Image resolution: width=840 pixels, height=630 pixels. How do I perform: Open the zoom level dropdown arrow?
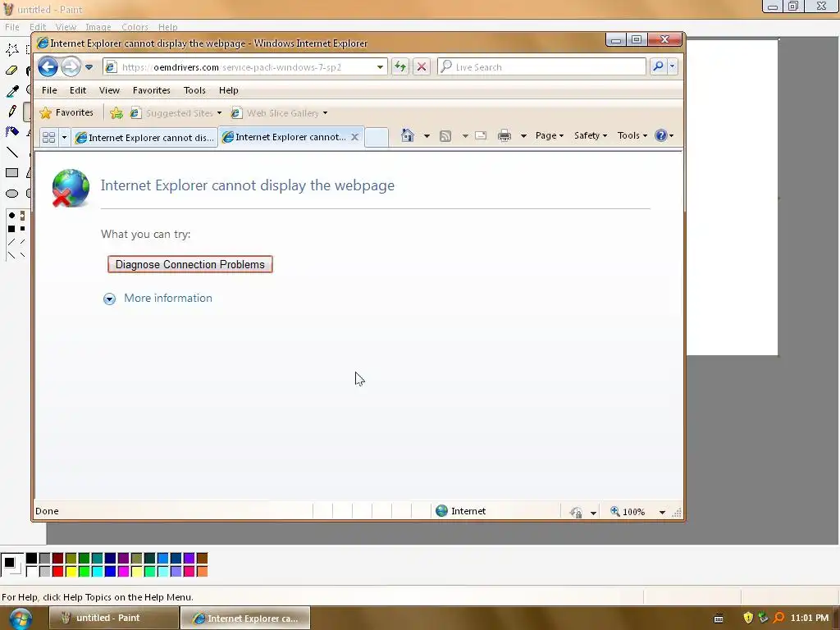click(x=662, y=512)
